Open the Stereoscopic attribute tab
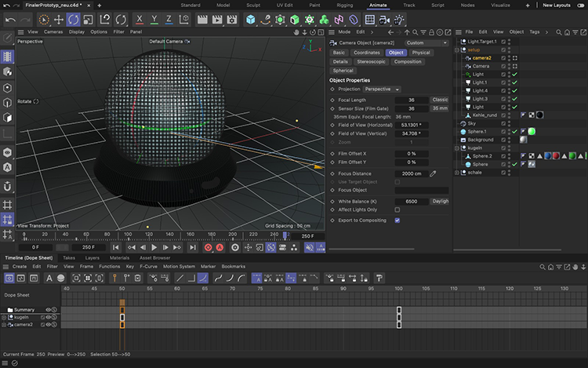The width and height of the screenshot is (588, 368). pos(370,61)
